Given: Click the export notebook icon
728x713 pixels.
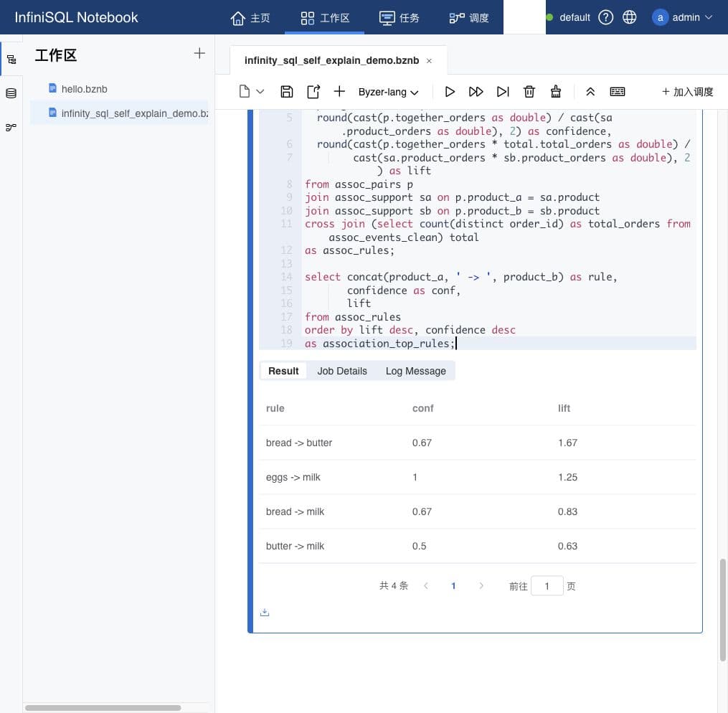Looking at the screenshot, I should (x=313, y=91).
